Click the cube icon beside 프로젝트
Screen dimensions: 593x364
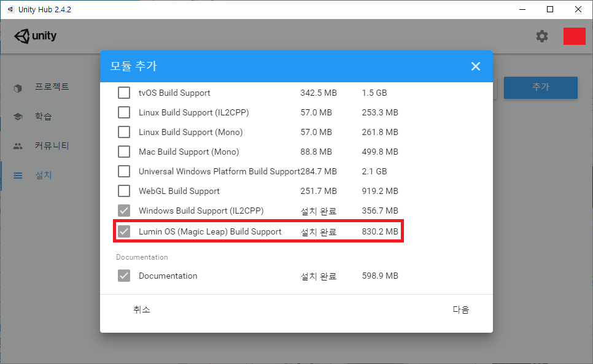(x=18, y=88)
